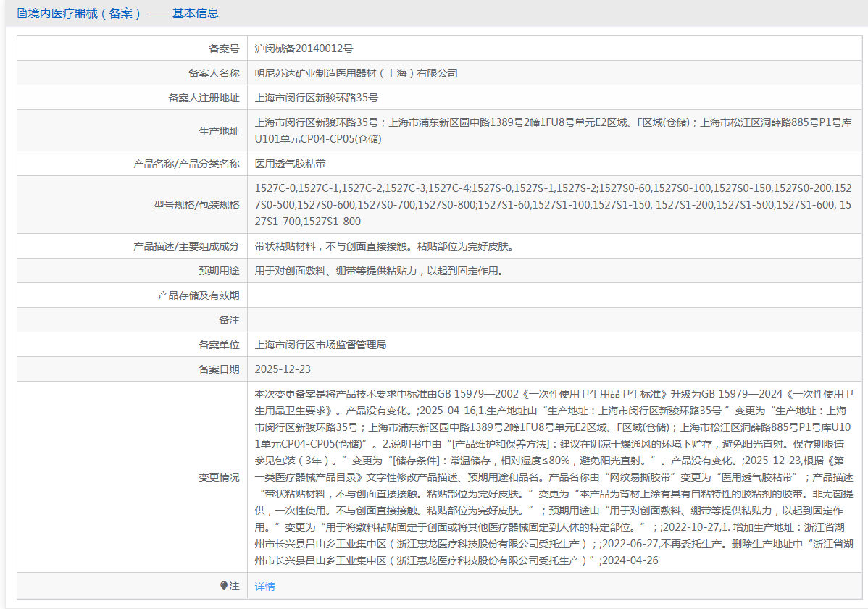Click the label 备案日期
Viewport: 868px width, 609px height.
[x=219, y=369]
